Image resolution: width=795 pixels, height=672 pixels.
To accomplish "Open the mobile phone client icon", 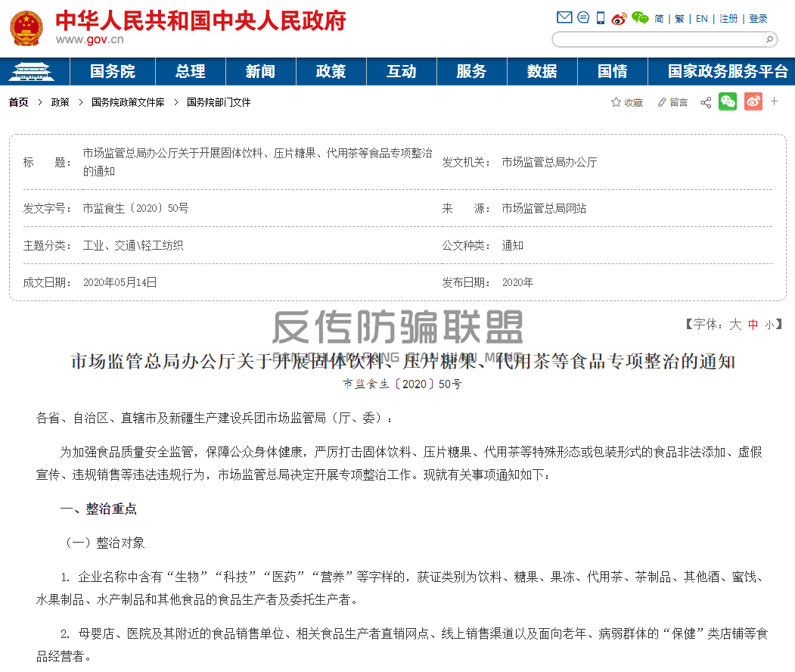I will (x=601, y=18).
